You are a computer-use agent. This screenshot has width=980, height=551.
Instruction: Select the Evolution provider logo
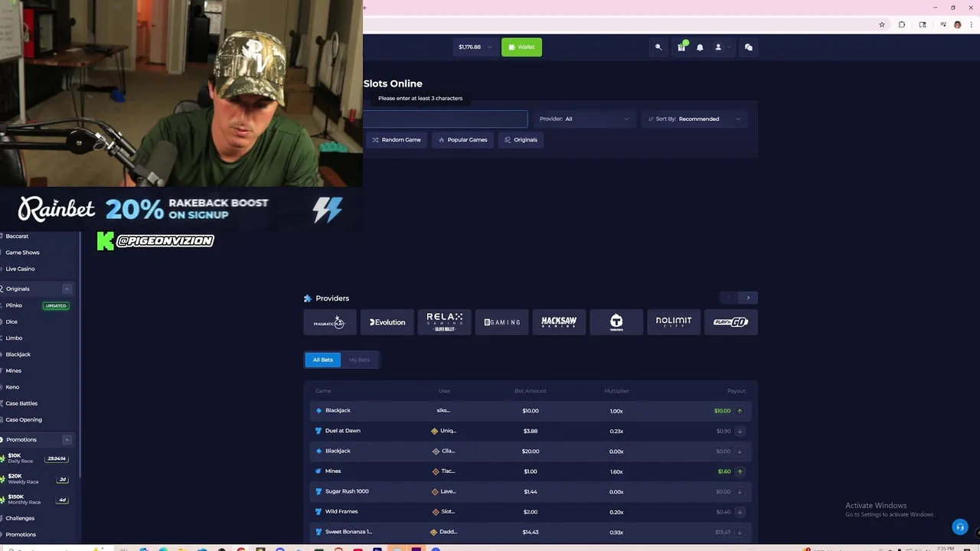pos(387,322)
